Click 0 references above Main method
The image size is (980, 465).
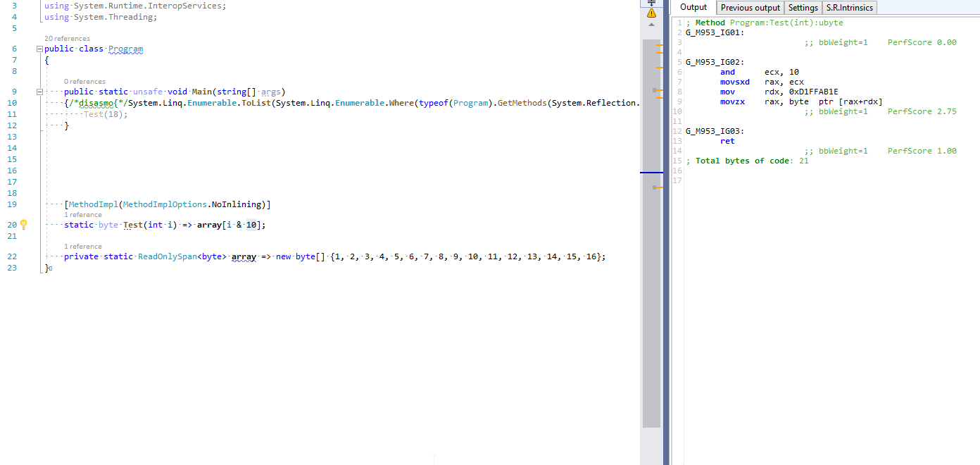(x=84, y=82)
